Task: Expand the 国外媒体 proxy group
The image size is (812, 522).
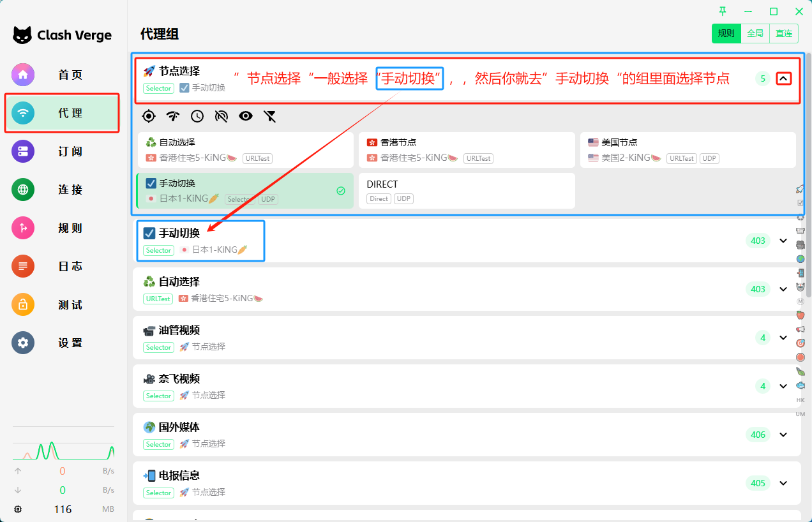Action: pos(784,435)
